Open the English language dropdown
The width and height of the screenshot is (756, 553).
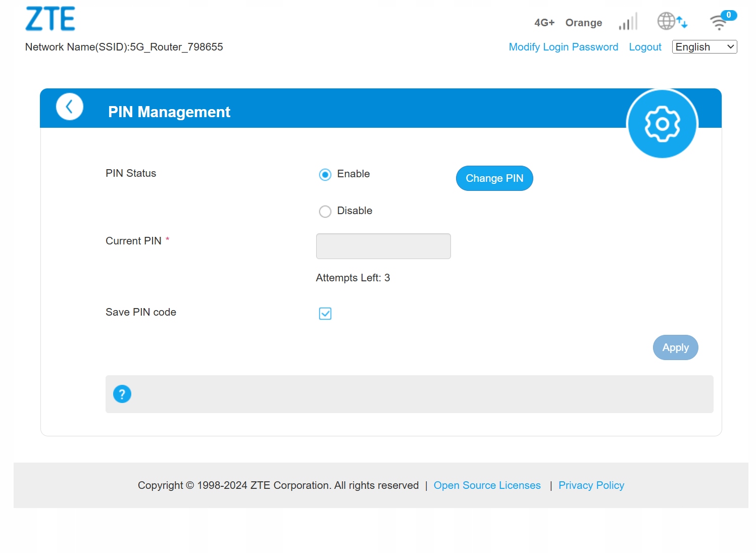pos(704,47)
